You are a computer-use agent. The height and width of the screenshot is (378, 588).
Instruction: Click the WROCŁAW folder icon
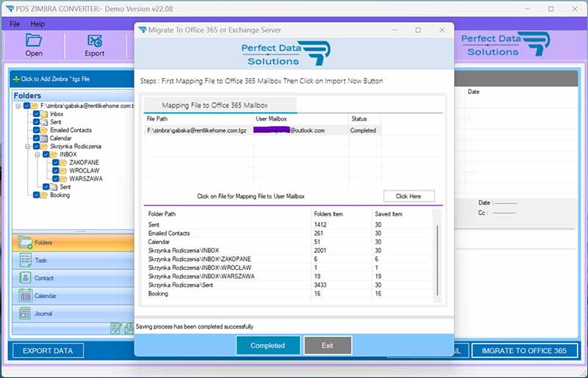63,171
